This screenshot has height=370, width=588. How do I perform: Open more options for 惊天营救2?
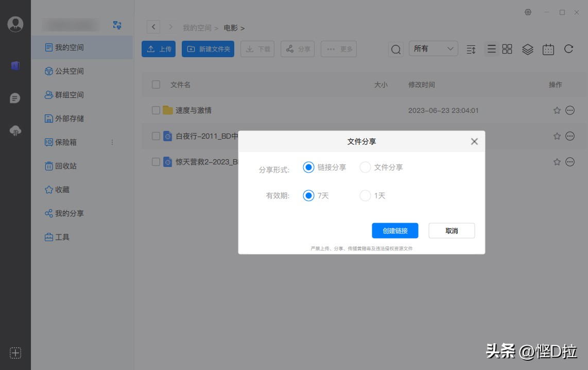(x=569, y=161)
